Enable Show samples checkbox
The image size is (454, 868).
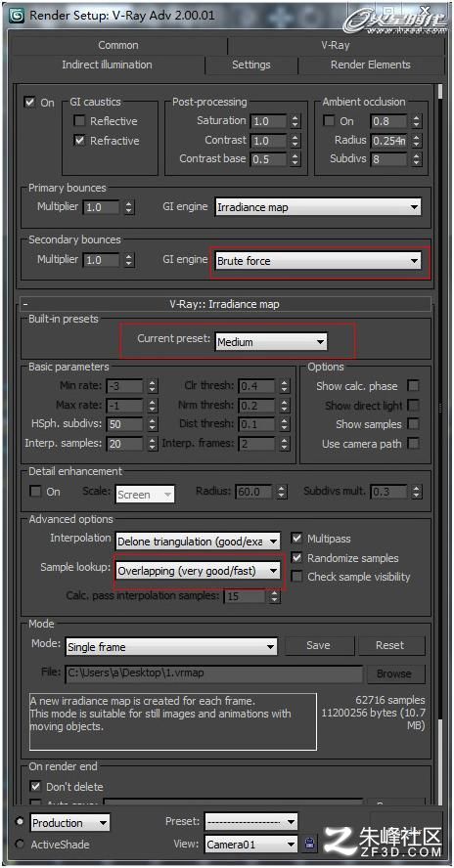point(413,424)
